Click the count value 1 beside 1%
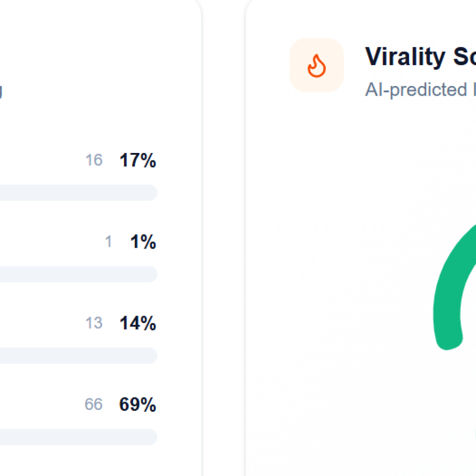This screenshot has width=476, height=476. 108,242
